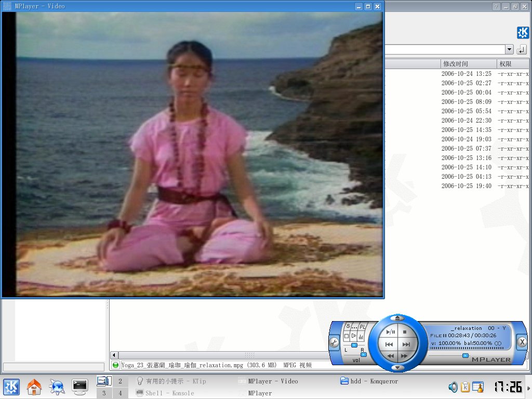This screenshot has height=399, width=532.
Task: Click the '...' button in the MPlayer panel
Action: pyautogui.click(x=354, y=327)
